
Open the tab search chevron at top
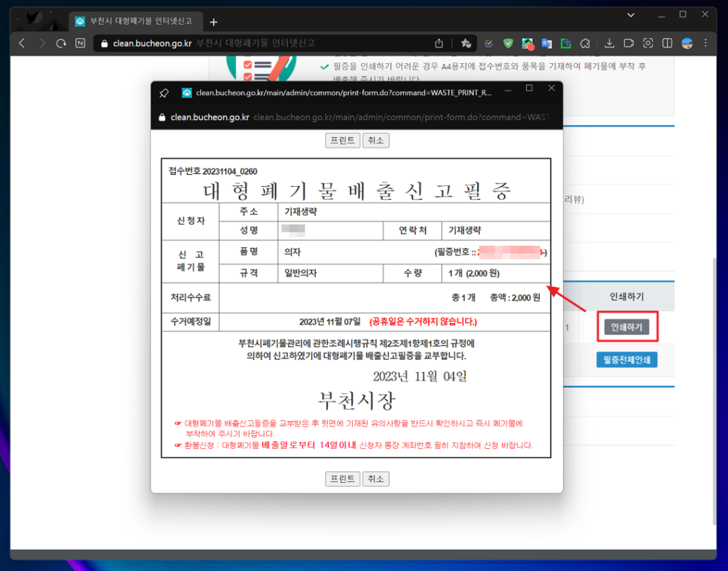tap(631, 15)
